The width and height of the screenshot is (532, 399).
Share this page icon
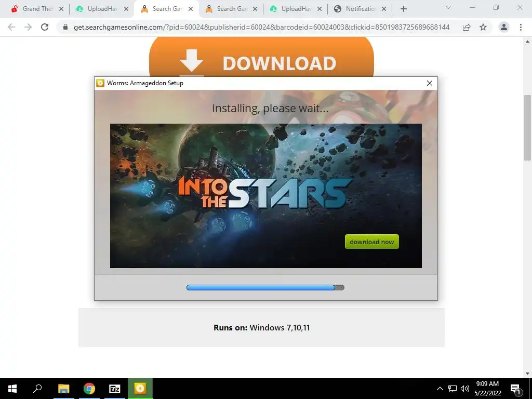click(x=467, y=27)
